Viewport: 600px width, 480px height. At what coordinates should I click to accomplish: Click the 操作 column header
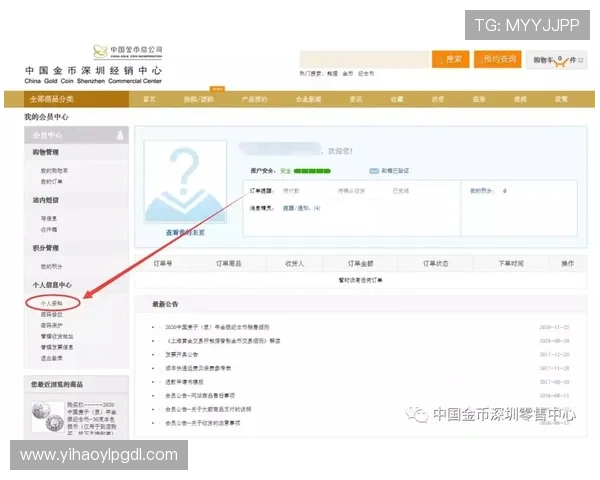tap(567, 263)
